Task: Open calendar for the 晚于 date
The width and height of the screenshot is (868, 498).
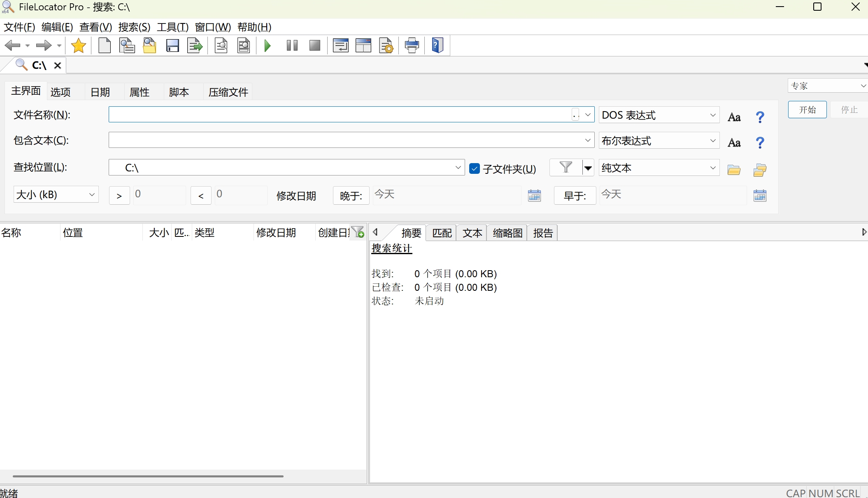Action: click(x=534, y=195)
